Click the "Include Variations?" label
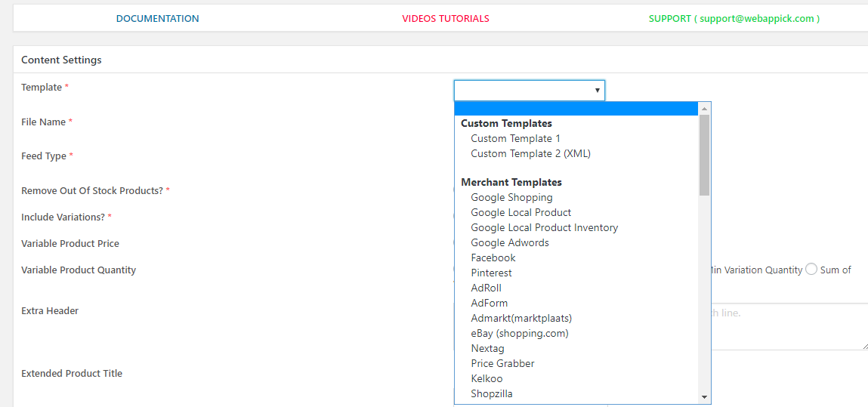This screenshot has width=868, height=407. tap(63, 217)
